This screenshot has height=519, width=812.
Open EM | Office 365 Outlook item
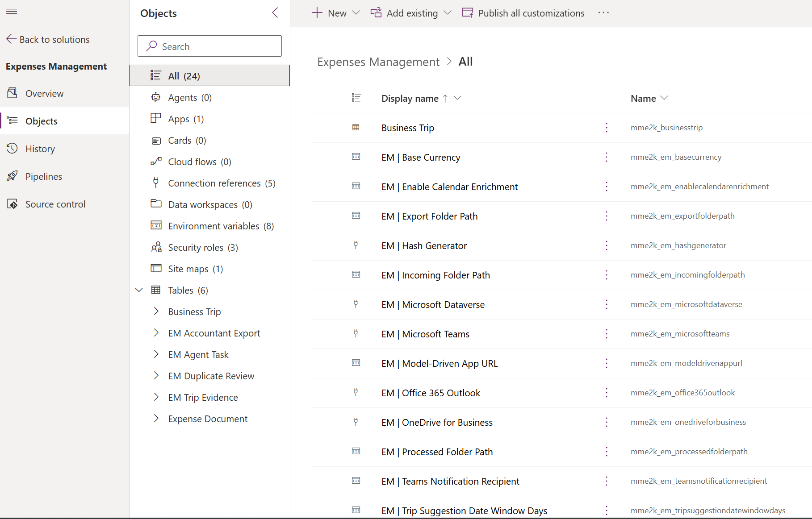[x=431, y=393]
